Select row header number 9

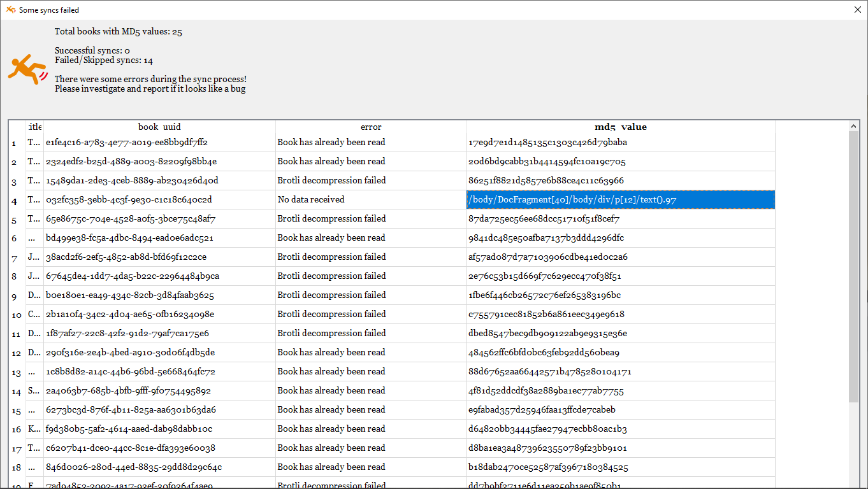[x=17, y=295]
